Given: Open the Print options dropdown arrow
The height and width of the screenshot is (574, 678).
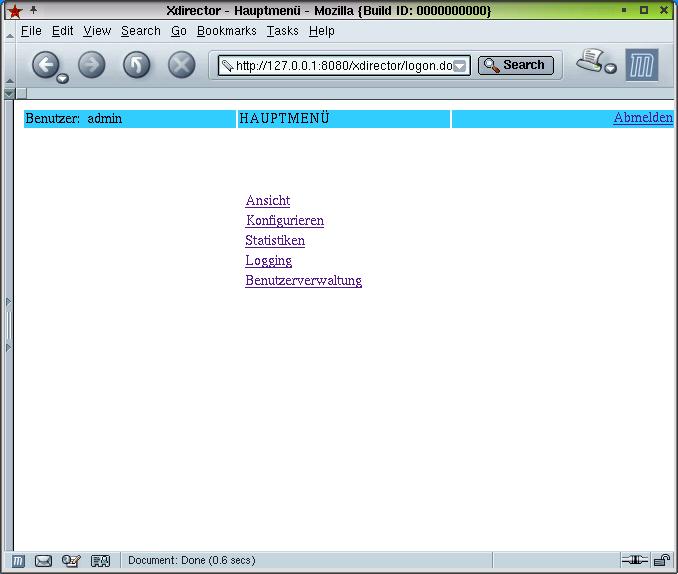Looking at the screenshot, I should pos(610,70).
